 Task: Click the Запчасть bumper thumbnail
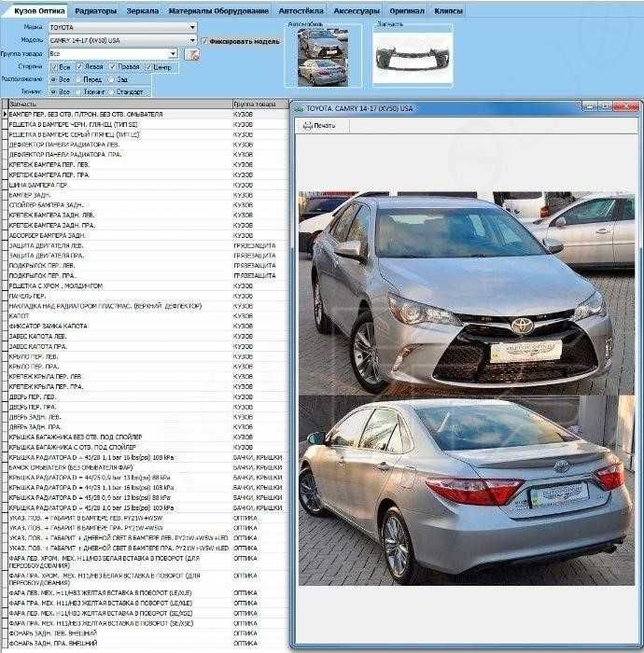[413, 58]
